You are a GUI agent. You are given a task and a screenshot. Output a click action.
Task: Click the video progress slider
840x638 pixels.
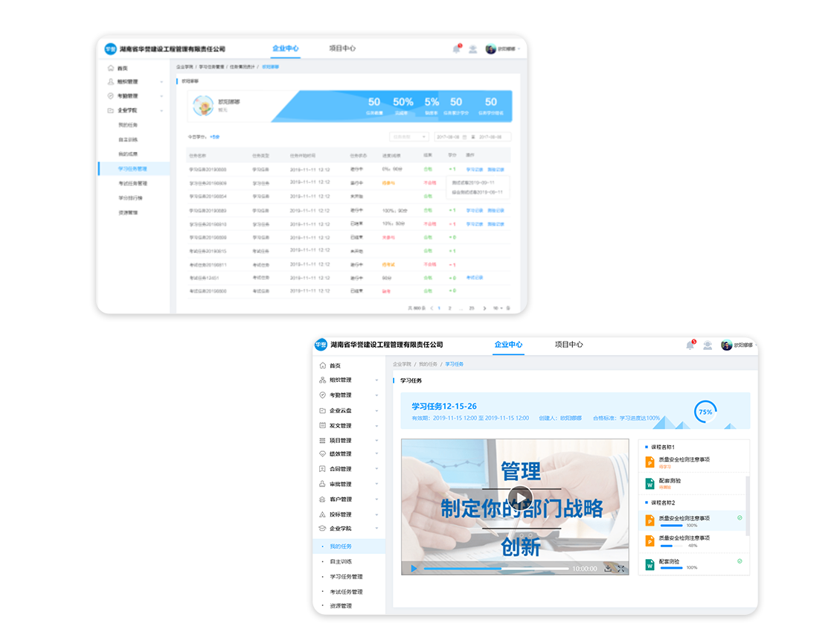pyautogui.click(x=496, y=568)
